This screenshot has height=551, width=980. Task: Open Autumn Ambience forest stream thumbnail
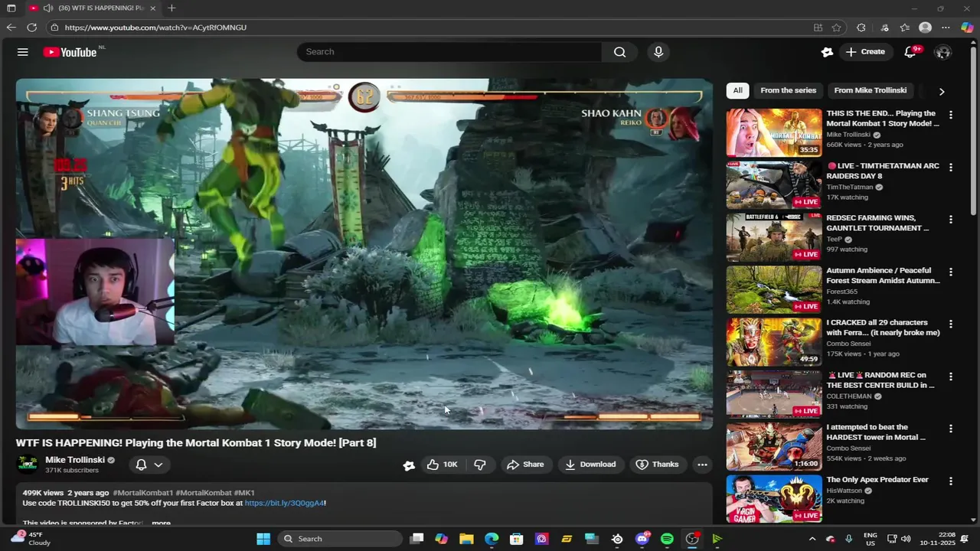[773, 289]
